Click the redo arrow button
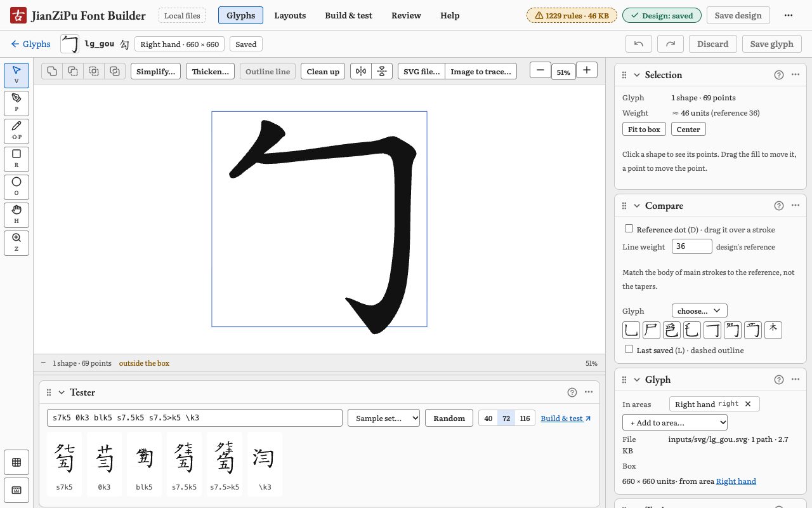The height and width of the screenshot is (508, 812). coord(671,44)
